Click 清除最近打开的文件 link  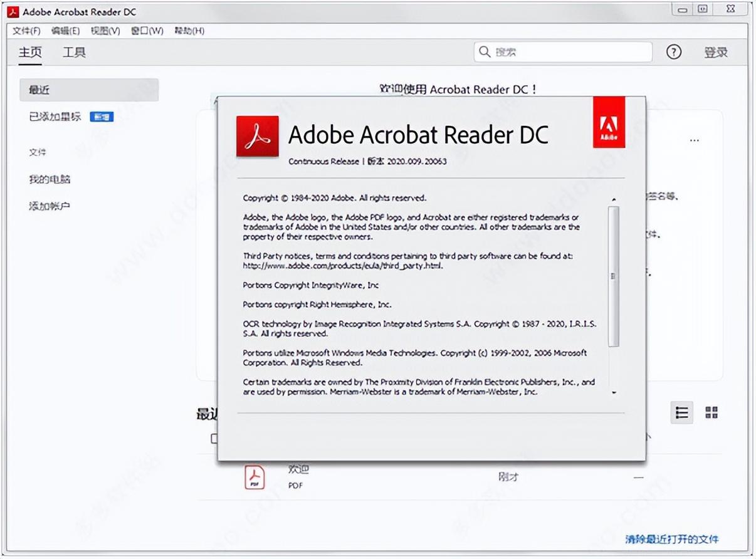[671, 539]
